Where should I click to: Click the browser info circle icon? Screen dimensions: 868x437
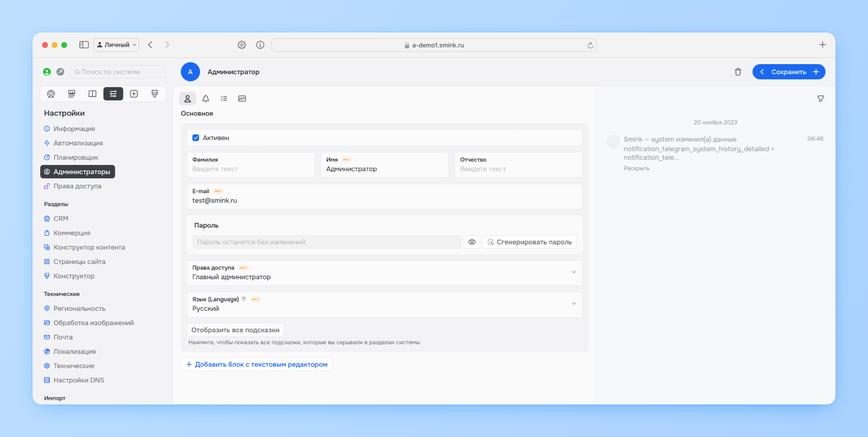tap(260, 45)
